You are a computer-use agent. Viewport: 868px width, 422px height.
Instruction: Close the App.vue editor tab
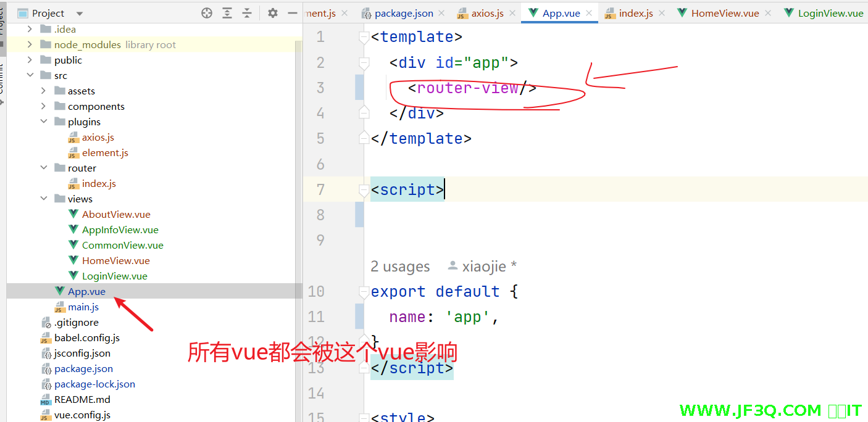[589, 13]
